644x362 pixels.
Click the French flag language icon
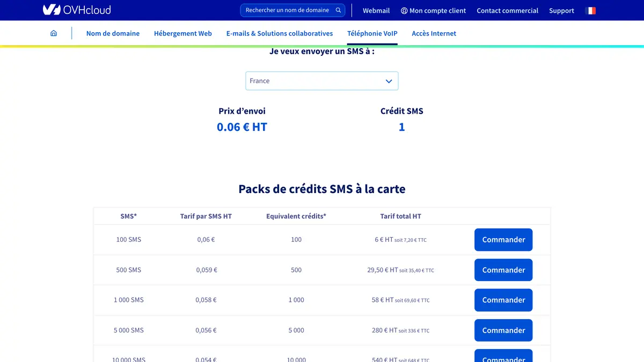tap(590, 11)
